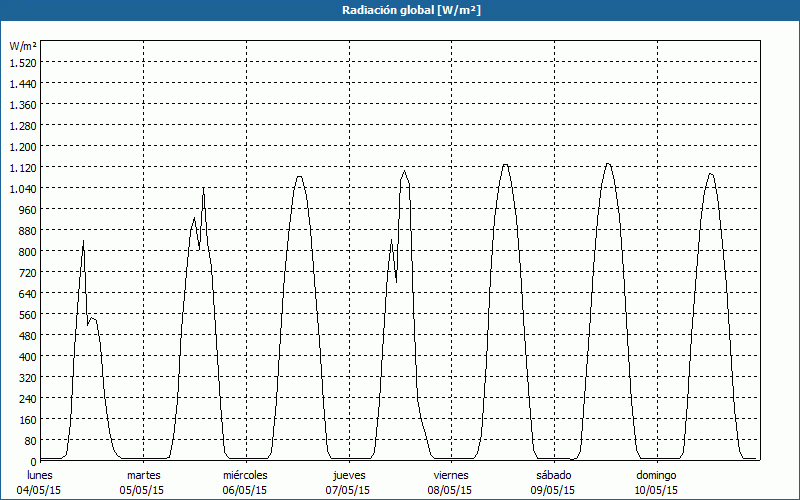Select the 'sábado' day label
Image resolution: width=800 pixels, height=500 pixels.
[553, 475]
